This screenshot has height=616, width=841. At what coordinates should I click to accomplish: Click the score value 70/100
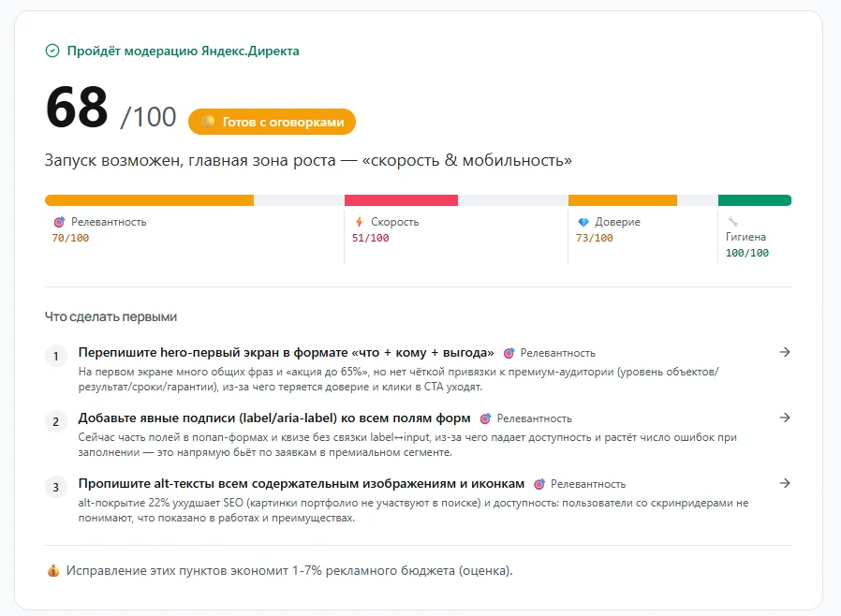pyautogui.click(x=70, y=238)
